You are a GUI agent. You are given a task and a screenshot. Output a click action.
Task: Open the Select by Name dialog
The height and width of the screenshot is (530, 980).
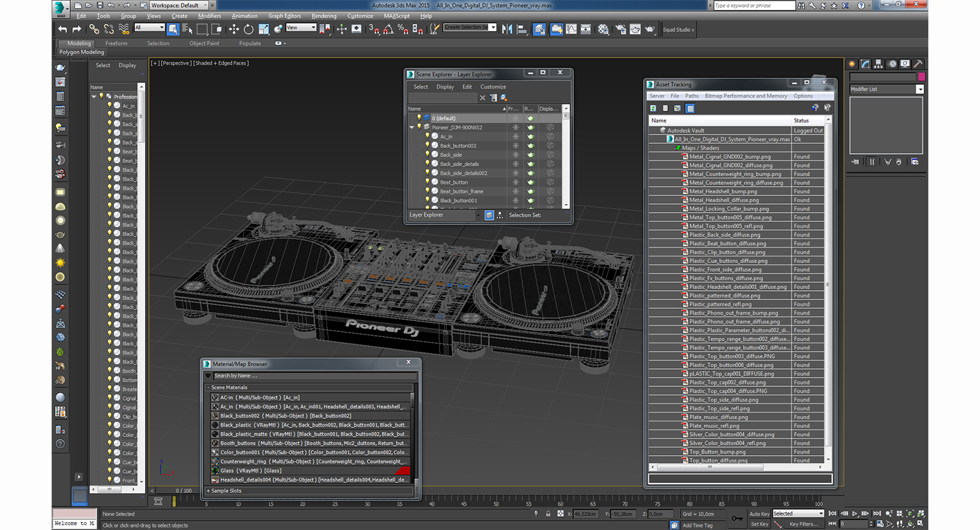point(187,29)
